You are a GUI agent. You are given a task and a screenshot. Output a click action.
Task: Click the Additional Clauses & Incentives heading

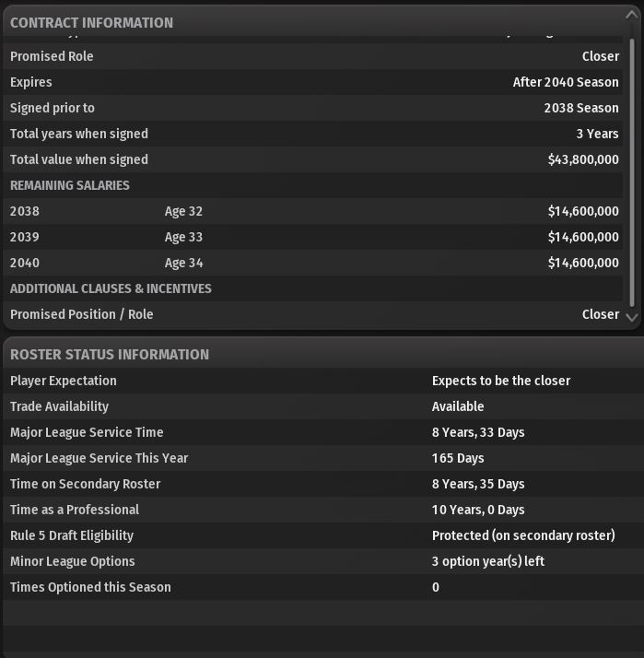111,288
